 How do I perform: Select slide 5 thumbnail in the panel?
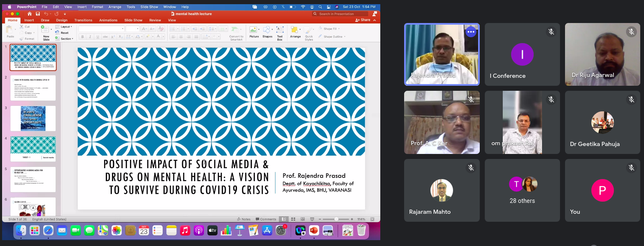33,179
